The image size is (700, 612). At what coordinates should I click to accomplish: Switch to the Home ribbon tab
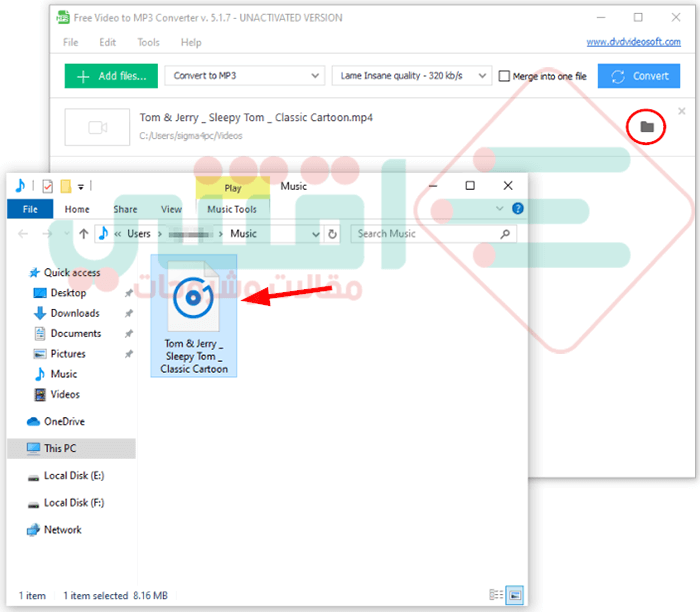pos(77,209)
